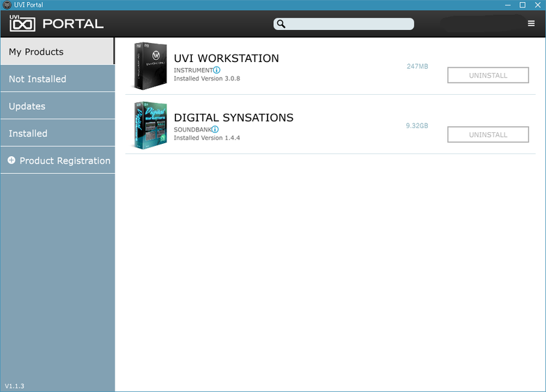Minimize the UVI Portal window

tap(508, 5)
